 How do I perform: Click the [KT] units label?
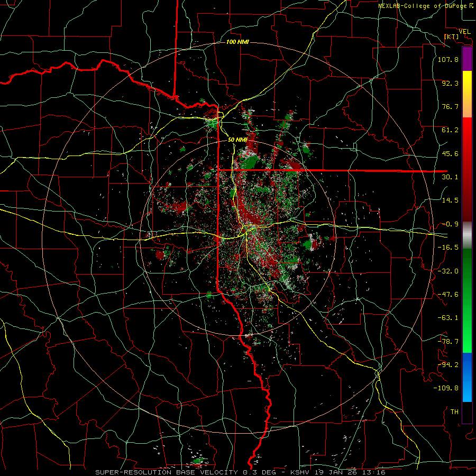pos(452,36)
